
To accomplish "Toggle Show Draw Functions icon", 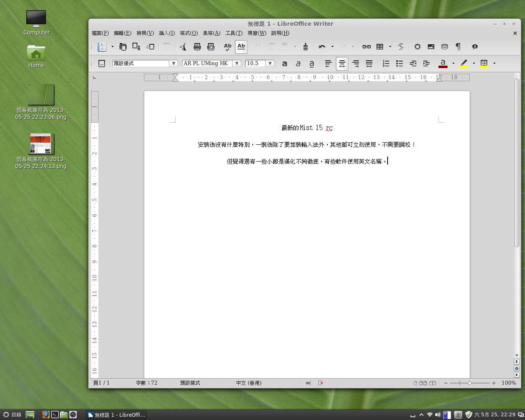I will pyautogui.click(x=401, y=47).
